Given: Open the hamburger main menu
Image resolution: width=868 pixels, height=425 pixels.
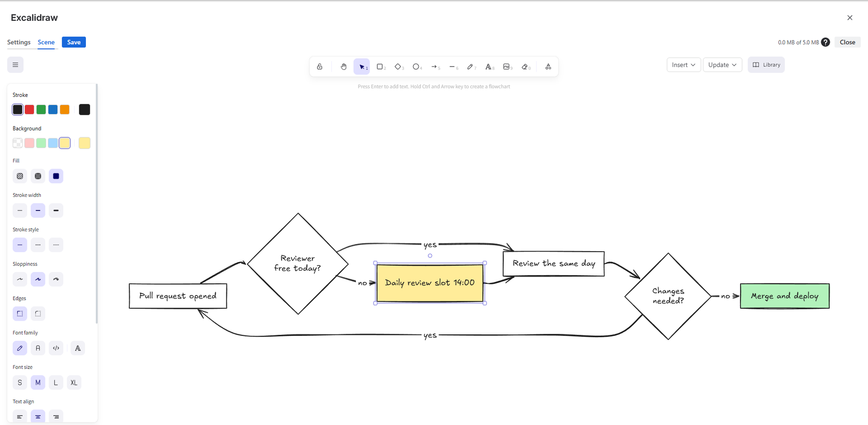Looking at the screenshot, I should [15, 65].
